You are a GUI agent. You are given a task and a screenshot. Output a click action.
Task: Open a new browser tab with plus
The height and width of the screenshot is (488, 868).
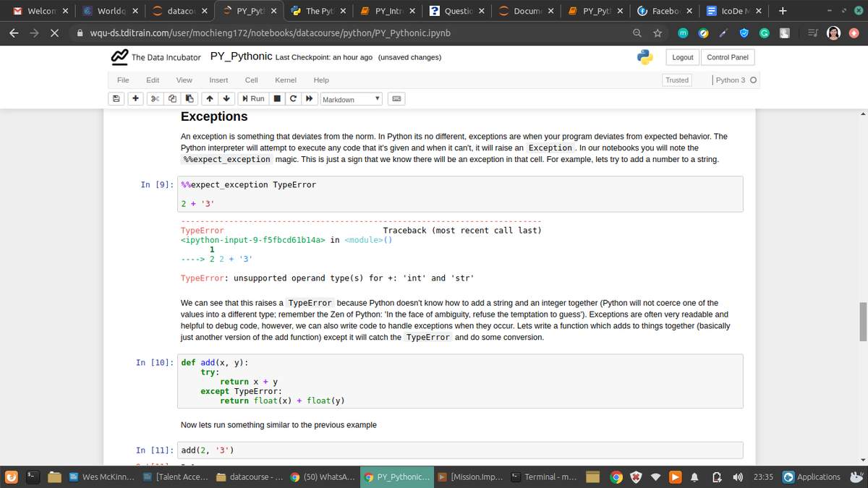click(x=783, y=11)
